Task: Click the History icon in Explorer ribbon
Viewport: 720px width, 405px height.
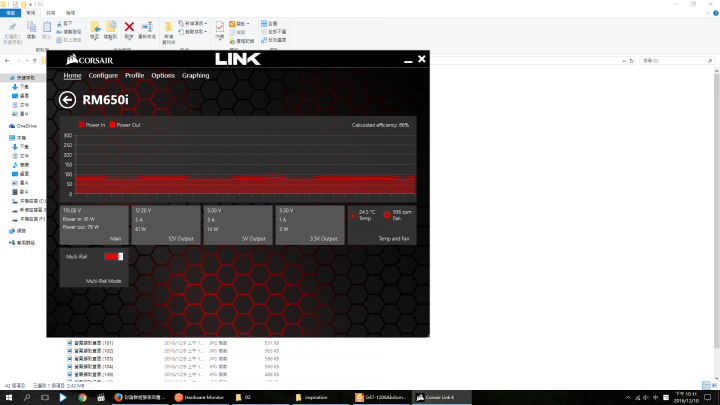Action: tap(232, 41)
